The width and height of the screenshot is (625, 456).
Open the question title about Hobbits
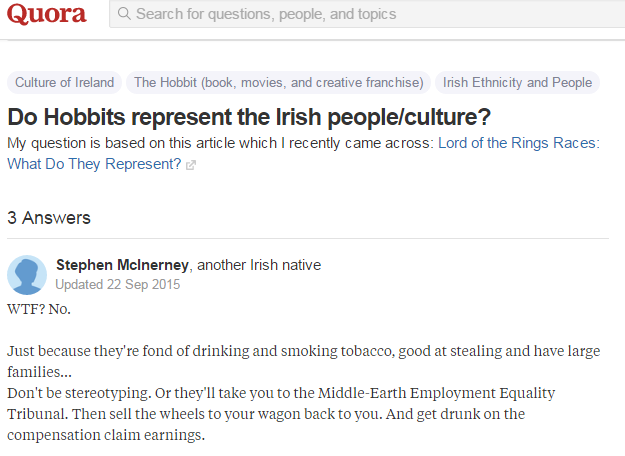pos(249,116)
